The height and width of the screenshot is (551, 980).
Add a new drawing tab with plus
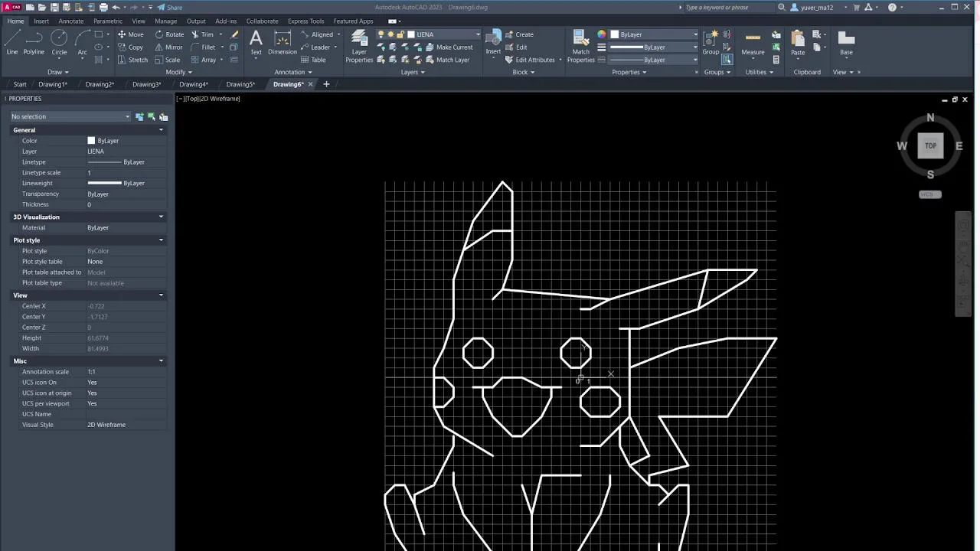pos(326,84)
